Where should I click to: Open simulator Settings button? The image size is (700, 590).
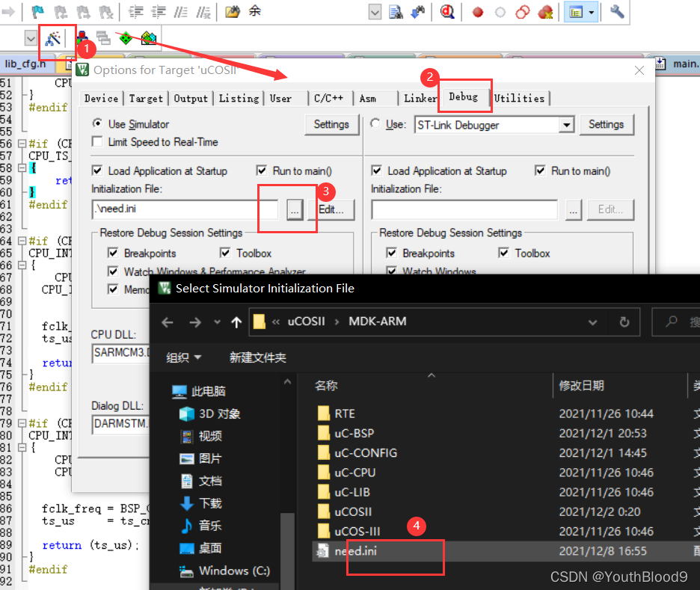tap(332, 125)
